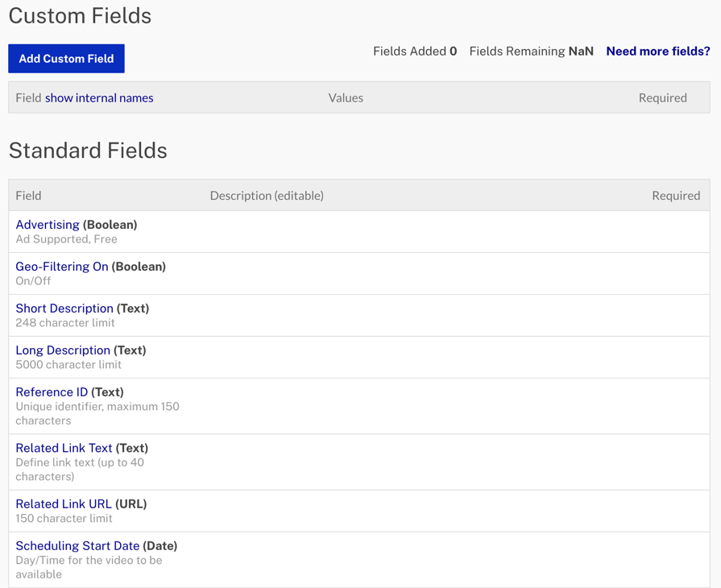Show internal names of custom fields
This screenshot has height=588, width=721.
(x=99, y=98)
